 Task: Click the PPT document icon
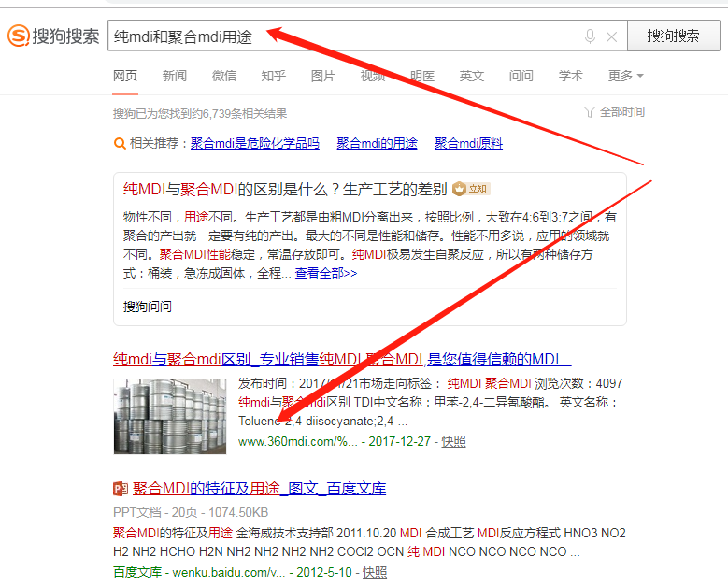pos(121,489)
